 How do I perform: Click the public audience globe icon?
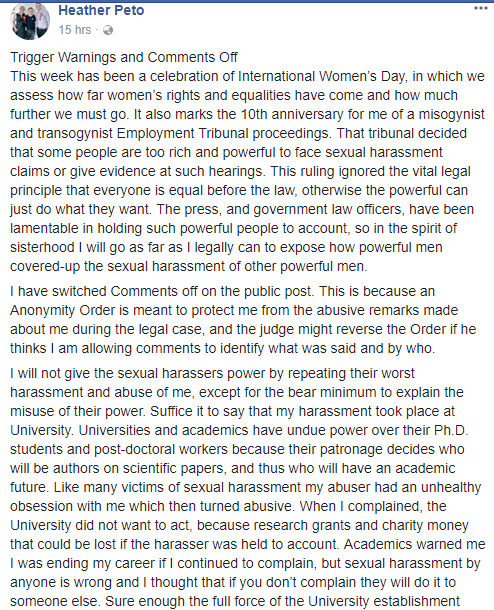[x=108, y=30]
